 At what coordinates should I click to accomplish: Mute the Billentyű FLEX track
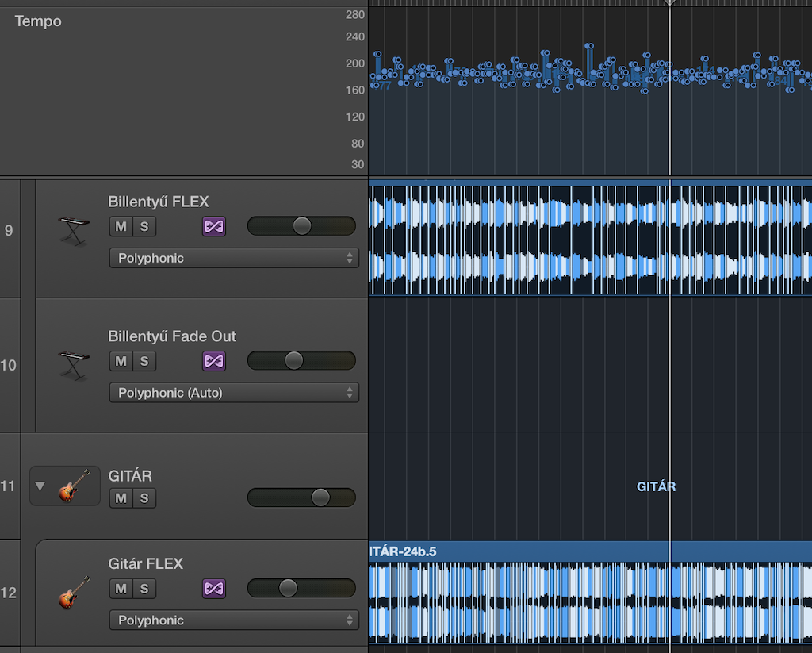coord(121,227)
